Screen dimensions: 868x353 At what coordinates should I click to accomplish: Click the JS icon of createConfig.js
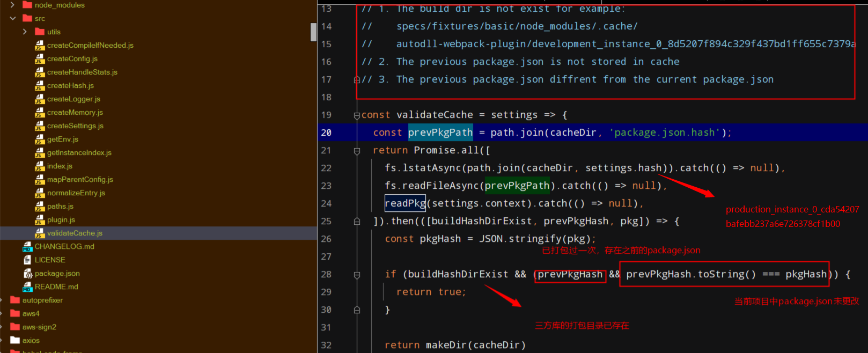pyautogui.click(x=40, y=58)
